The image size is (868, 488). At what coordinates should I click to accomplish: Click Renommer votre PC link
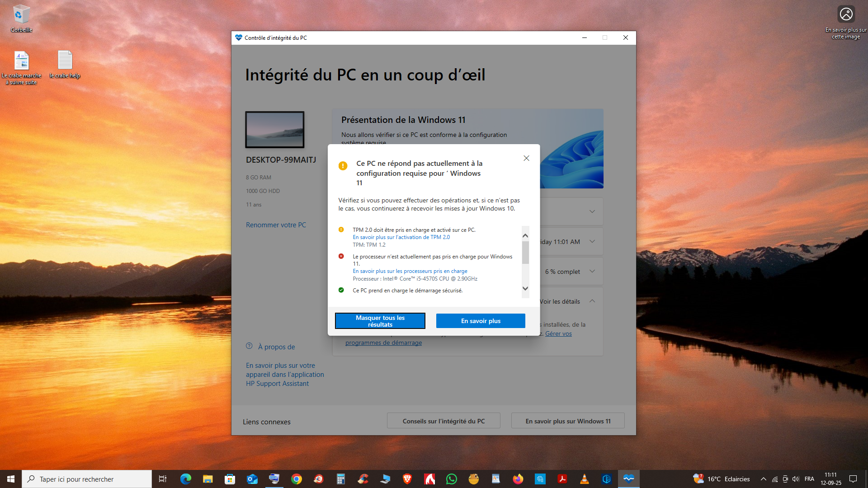[x=276, y=225]
